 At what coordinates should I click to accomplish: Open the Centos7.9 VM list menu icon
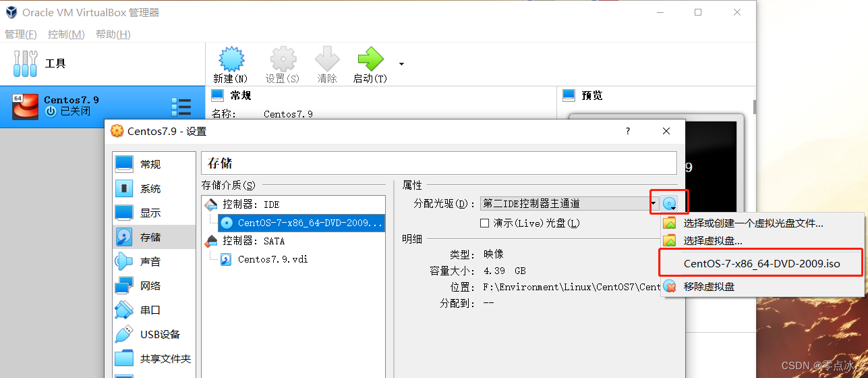click(181, 107)
